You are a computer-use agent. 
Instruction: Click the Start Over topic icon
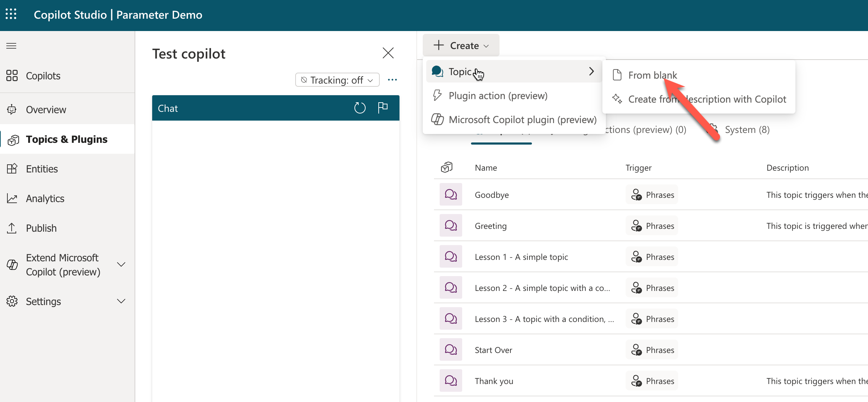[451, 349]
